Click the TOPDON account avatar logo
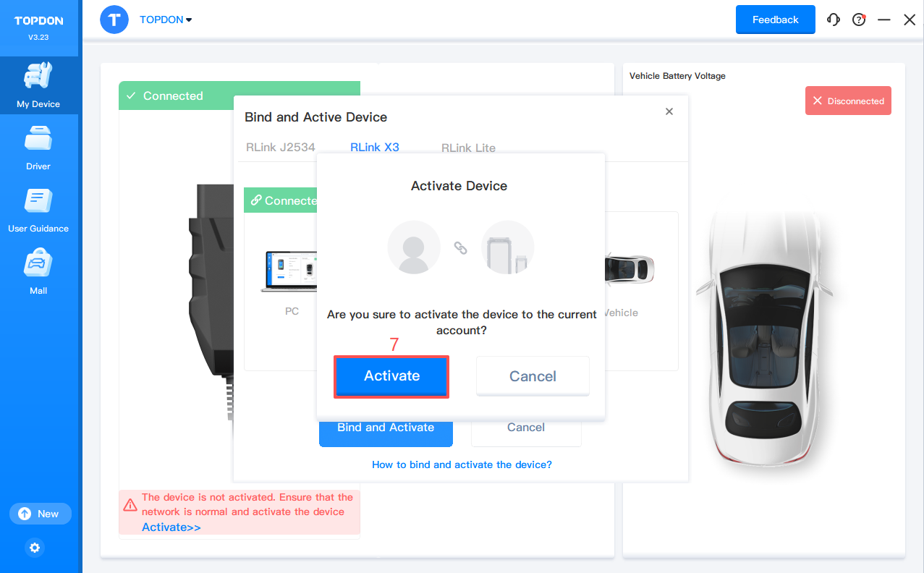This screenshot has width=924, height=573. 114,20
